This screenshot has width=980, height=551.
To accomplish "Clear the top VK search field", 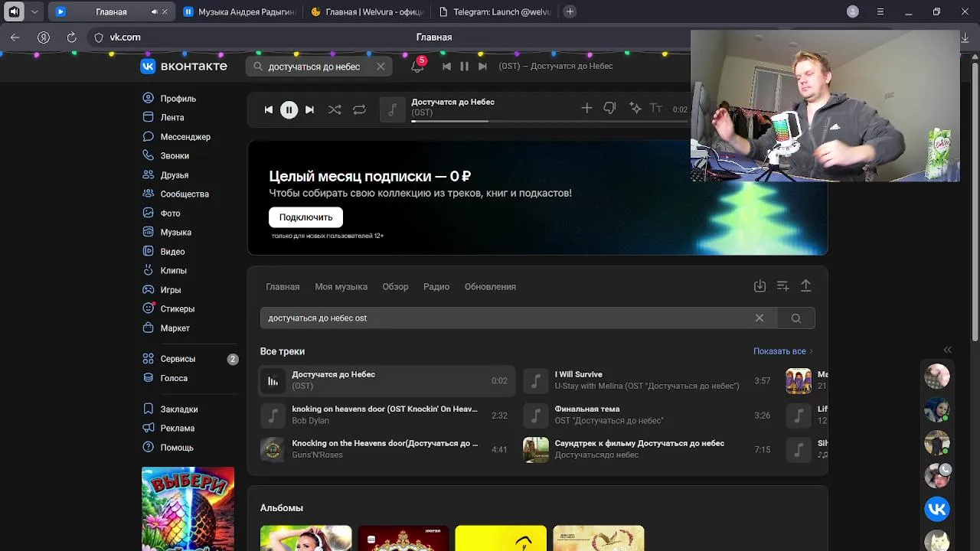I will click(x=381, y=67).
